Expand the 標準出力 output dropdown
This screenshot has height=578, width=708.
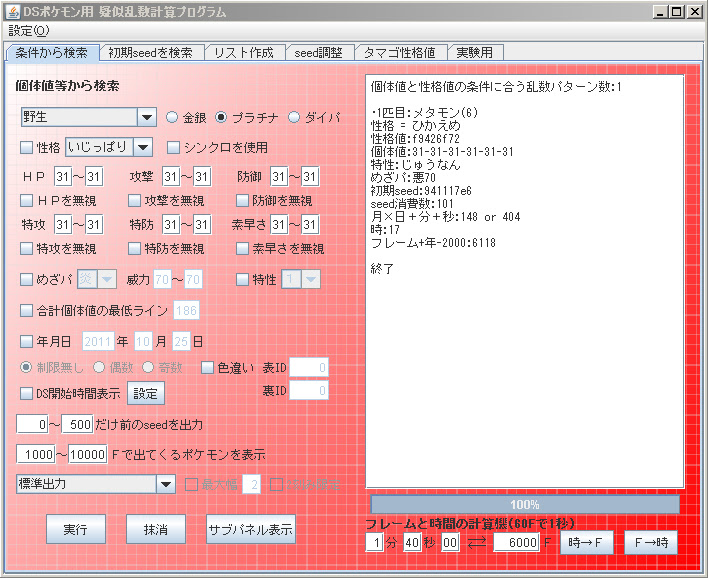[166, 484]
